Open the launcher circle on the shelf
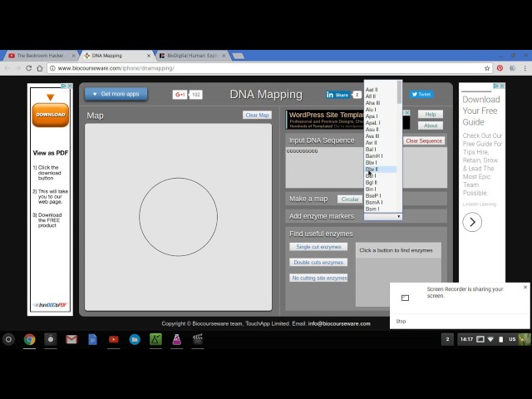Screen dimensions: 532x399 8,339
